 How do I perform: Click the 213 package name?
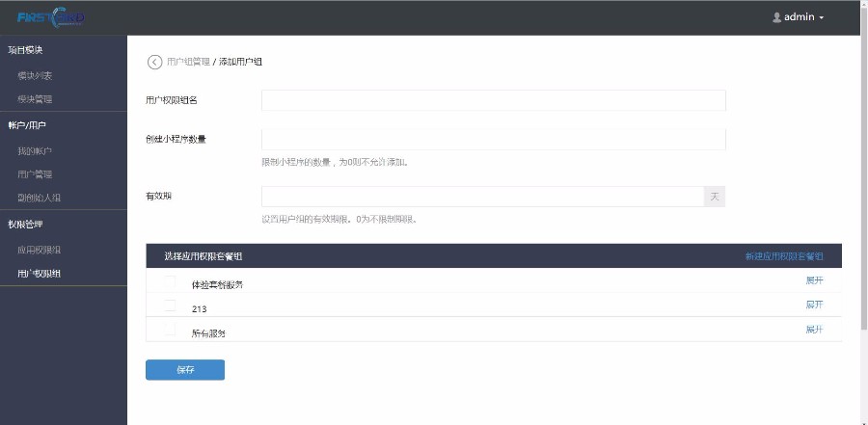(200, 309)
